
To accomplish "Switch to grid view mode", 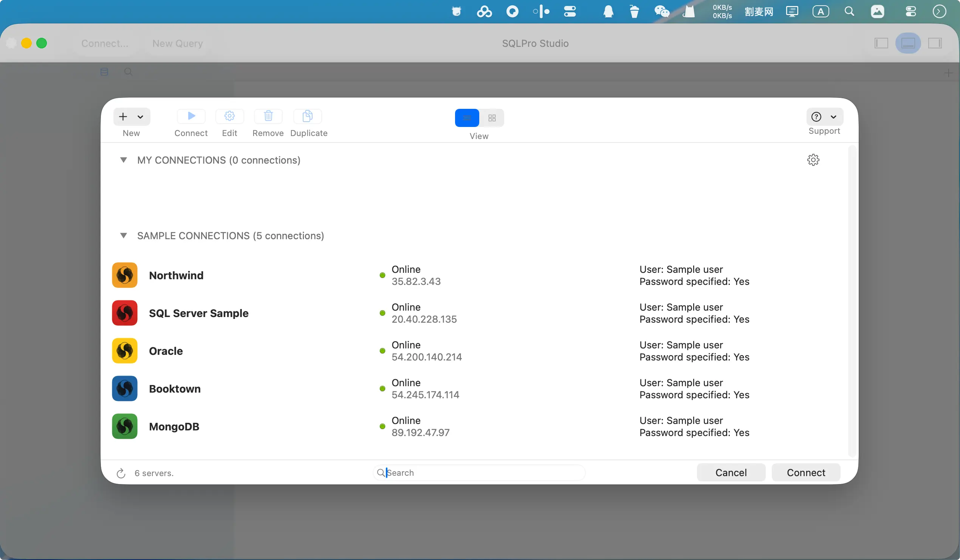I will tap(492, 118).
